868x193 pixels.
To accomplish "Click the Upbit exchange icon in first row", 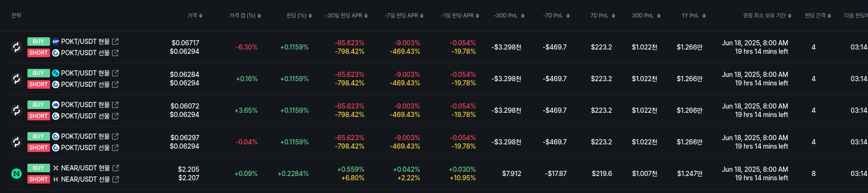I will click(x=56, y=42).
